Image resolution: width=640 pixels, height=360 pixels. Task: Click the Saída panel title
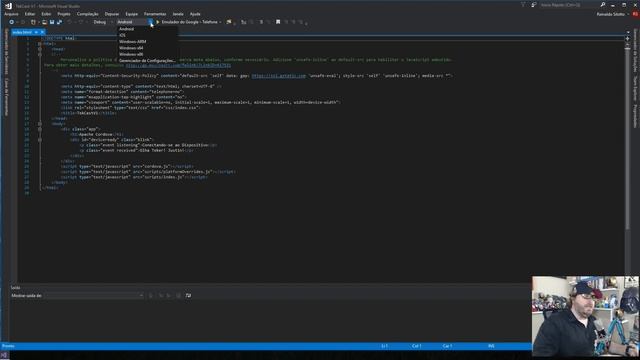point(16,288)
